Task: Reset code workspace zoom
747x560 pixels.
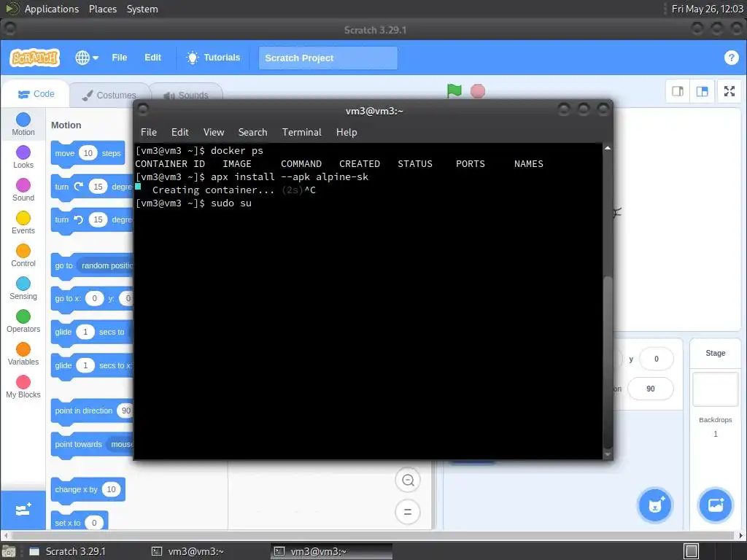Action: pyautogui.click(x=408, y=512)
